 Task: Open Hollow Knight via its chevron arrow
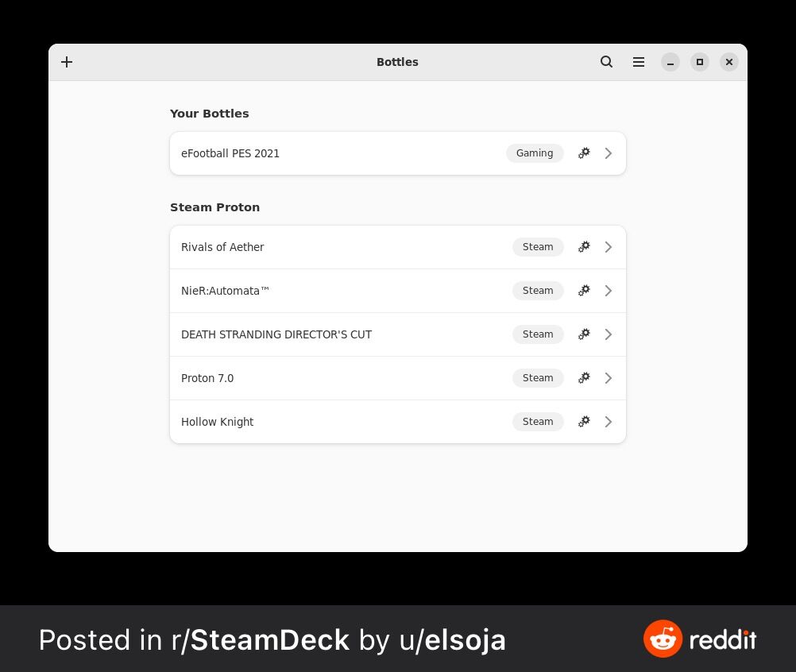(x=609, y=422)
